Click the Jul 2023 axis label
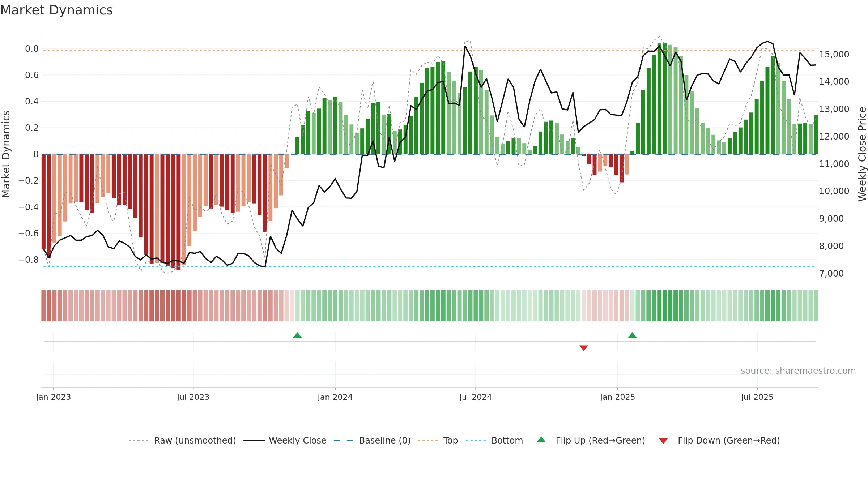This screenshot has height=488, width=868. 193,397
